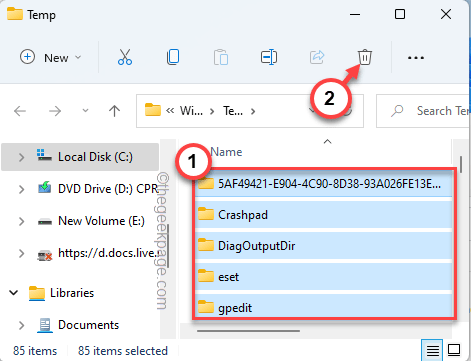The image size is (471, 361).
Task: Click the Search Temp field
Action: (x=423, y=111)
